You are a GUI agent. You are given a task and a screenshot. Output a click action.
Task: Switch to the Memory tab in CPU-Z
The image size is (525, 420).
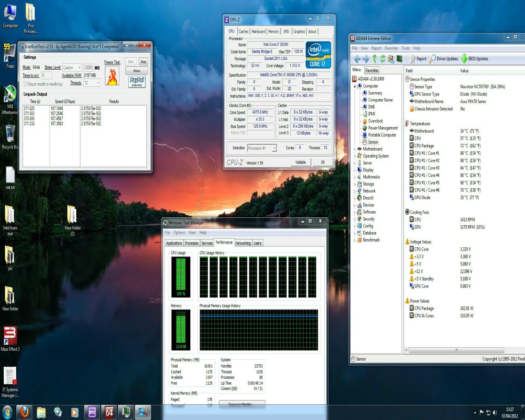click(274, 32)
